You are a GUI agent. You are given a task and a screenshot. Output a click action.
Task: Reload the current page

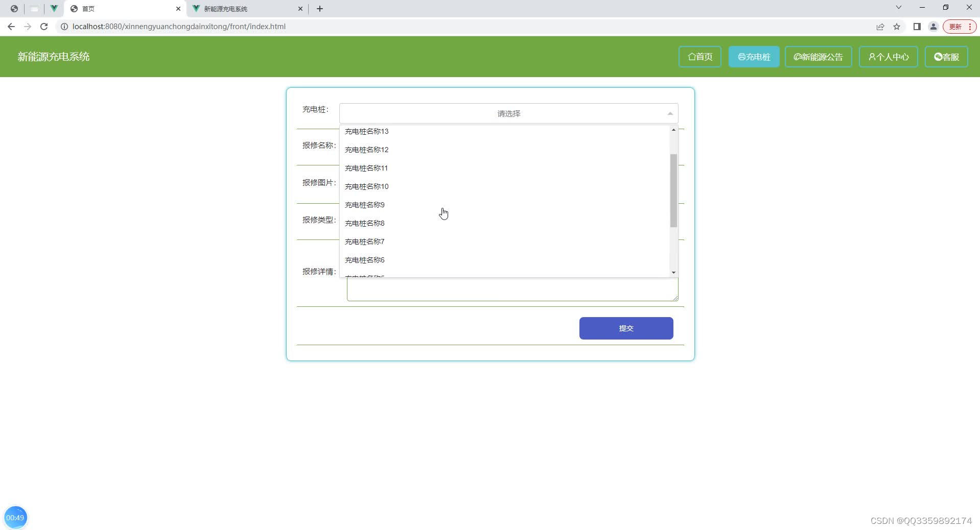(x=44, y=27)
